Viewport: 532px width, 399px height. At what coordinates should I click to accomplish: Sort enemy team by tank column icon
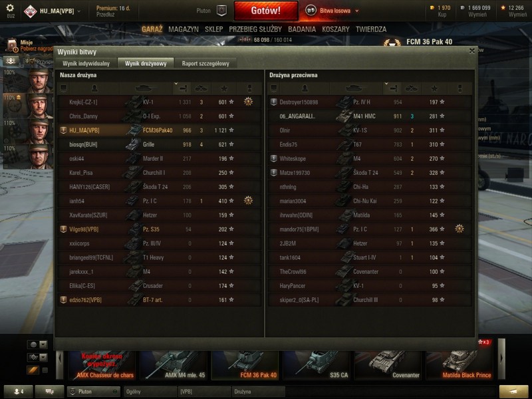(356, 88)
